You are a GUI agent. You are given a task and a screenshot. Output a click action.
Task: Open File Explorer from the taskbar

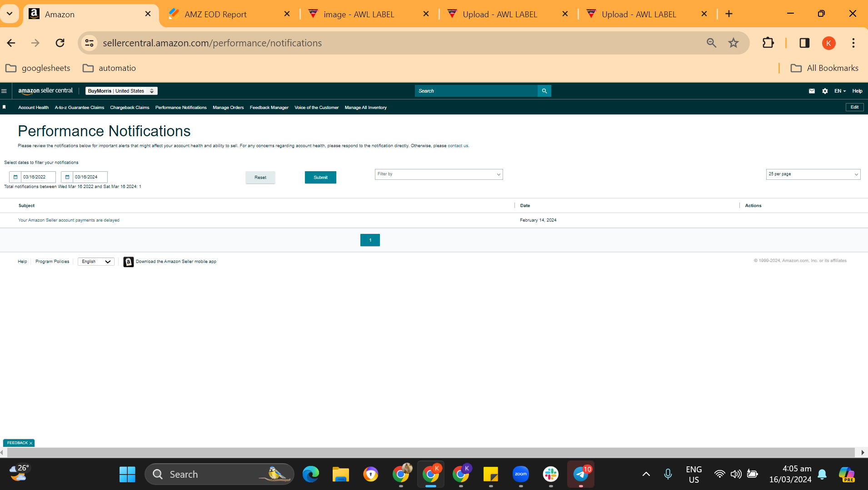[341, 475]
